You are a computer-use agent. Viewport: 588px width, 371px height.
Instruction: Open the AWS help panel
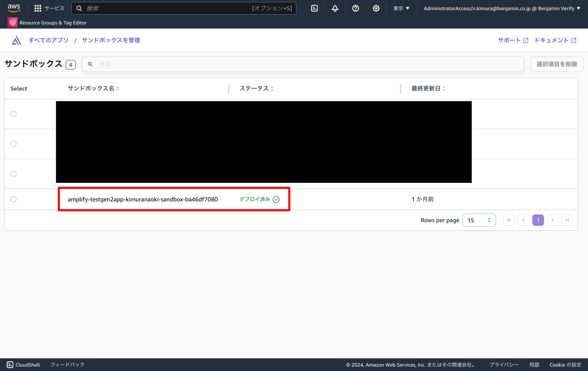click(x=355, y=8)
